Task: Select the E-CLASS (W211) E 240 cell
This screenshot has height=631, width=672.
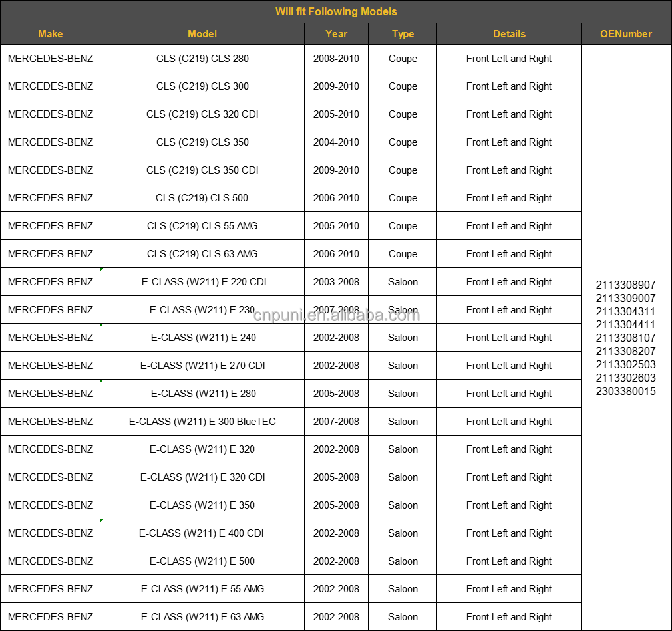Action: 202,338
